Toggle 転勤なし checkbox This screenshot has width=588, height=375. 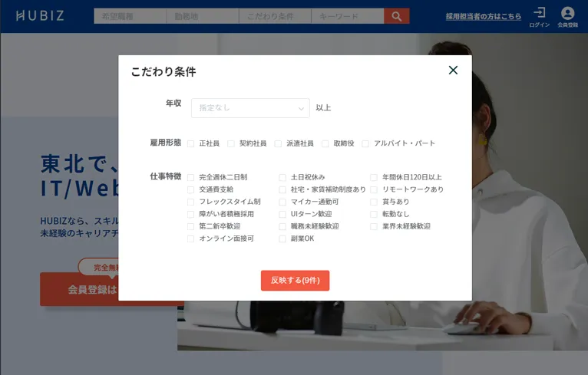tap(374, 215)
